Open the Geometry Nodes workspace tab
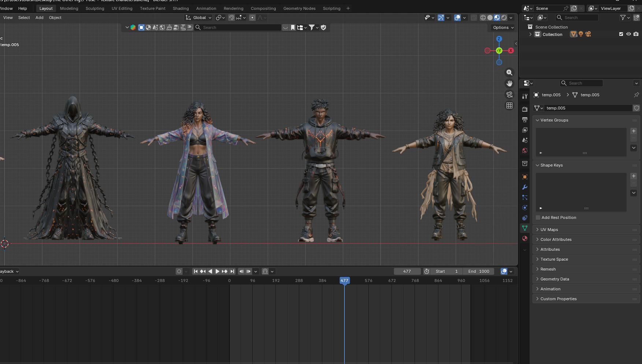 click(299, 8)
